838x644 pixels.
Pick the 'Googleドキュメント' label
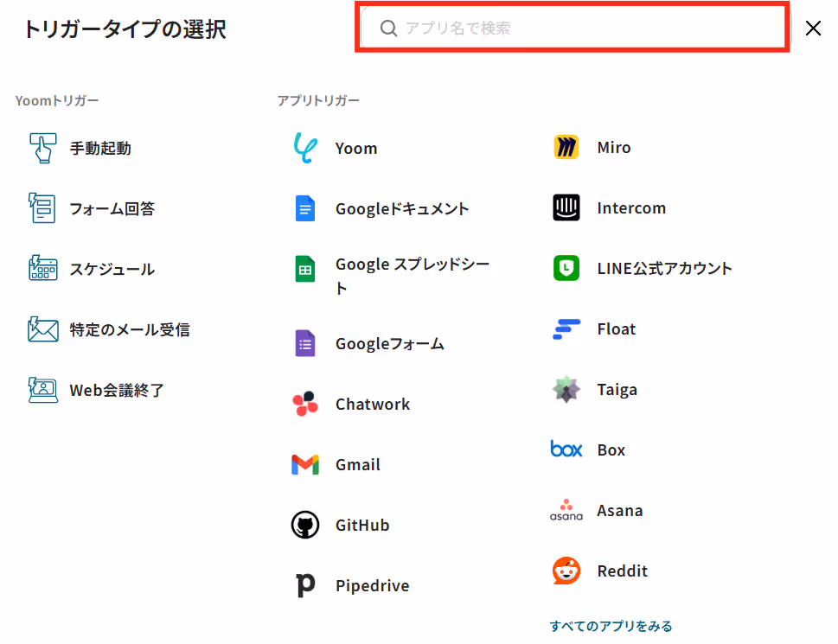[x=402, y=209]
